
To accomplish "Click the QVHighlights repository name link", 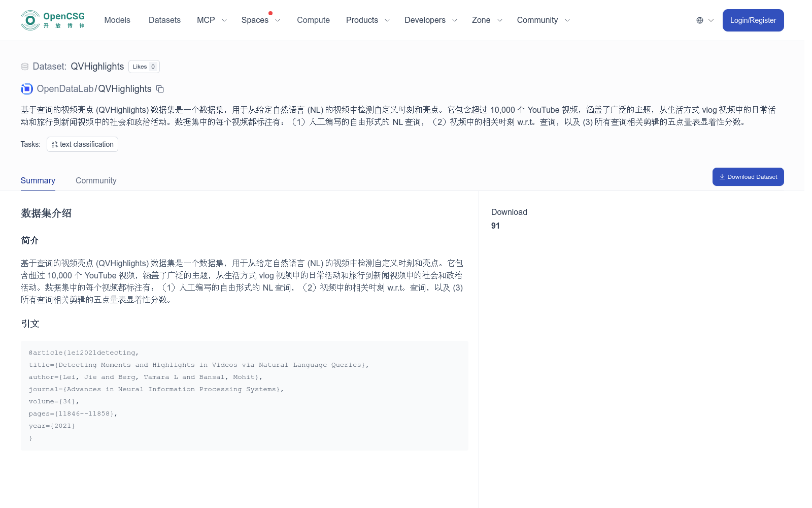I will [125, 89].
